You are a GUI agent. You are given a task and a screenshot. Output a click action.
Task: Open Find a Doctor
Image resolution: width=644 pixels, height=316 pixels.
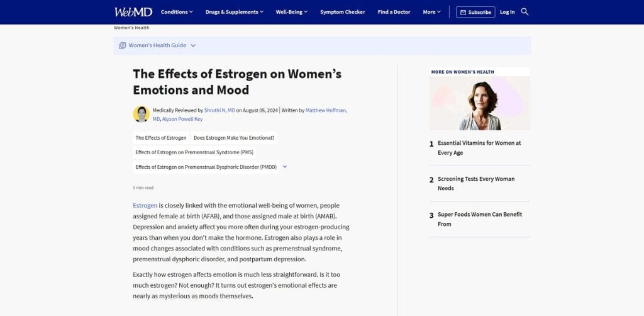(x=394, y=12)
